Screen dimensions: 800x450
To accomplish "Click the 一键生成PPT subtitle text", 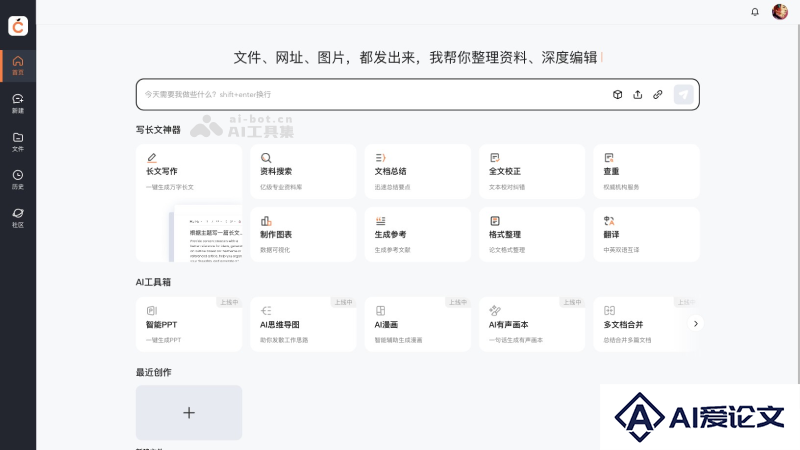I will tap(163, 340).
